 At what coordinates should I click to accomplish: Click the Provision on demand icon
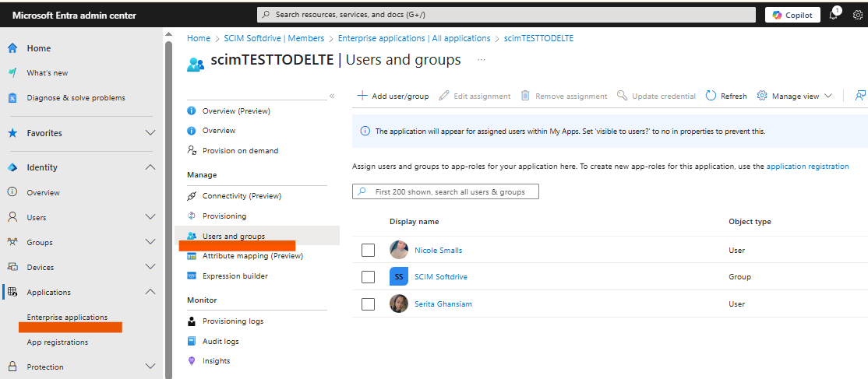click(x=192, y=150)
